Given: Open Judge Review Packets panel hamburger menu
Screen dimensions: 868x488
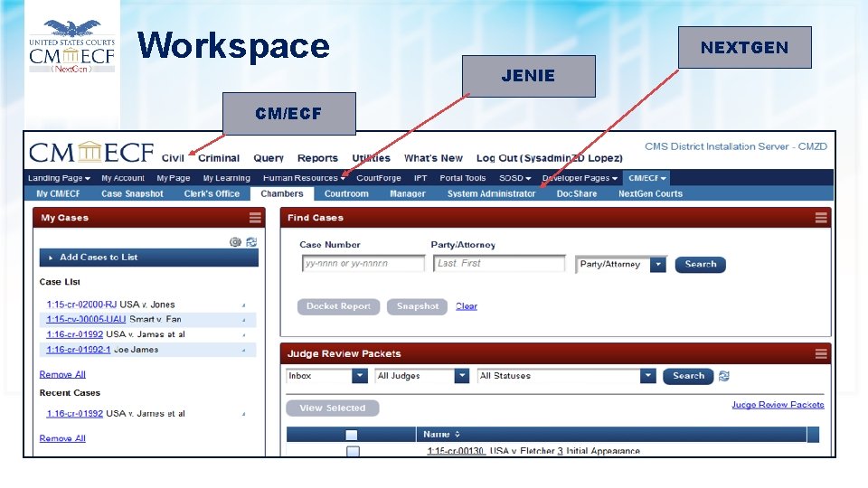Looking at the screenshot, I should point(821,353).
